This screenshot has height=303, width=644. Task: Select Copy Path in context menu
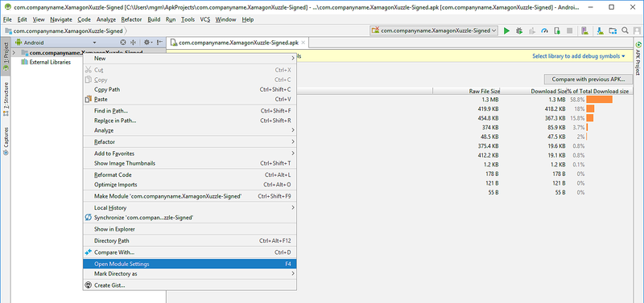[x=189, y=89]
